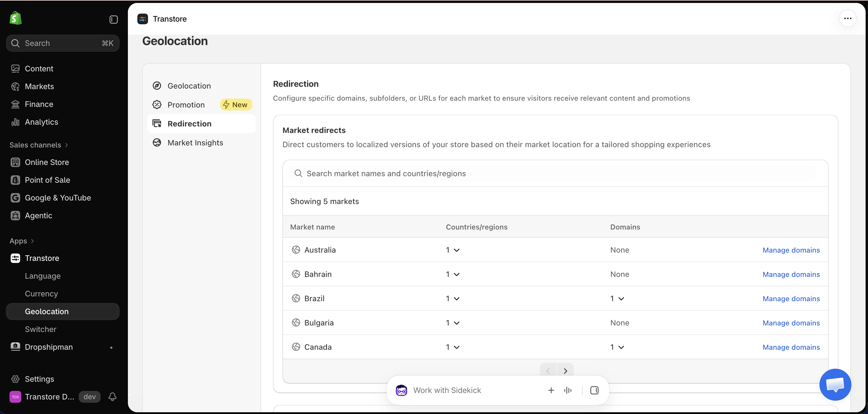Viewport: 868px width, 414px height.
Task: Click the Sidekick voice waveform icon
Action: [568, 390]
